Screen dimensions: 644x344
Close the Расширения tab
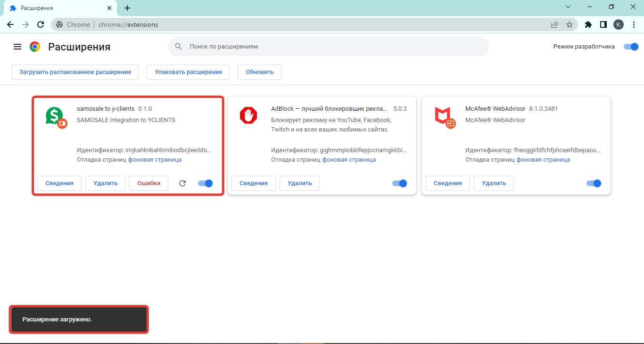pos(109,8)
